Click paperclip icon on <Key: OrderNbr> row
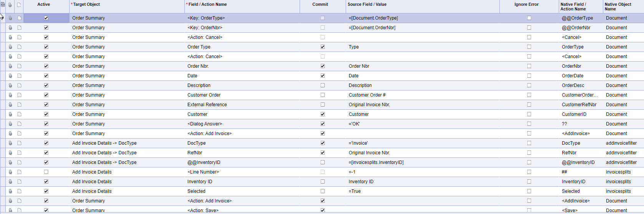 [10, 28]
